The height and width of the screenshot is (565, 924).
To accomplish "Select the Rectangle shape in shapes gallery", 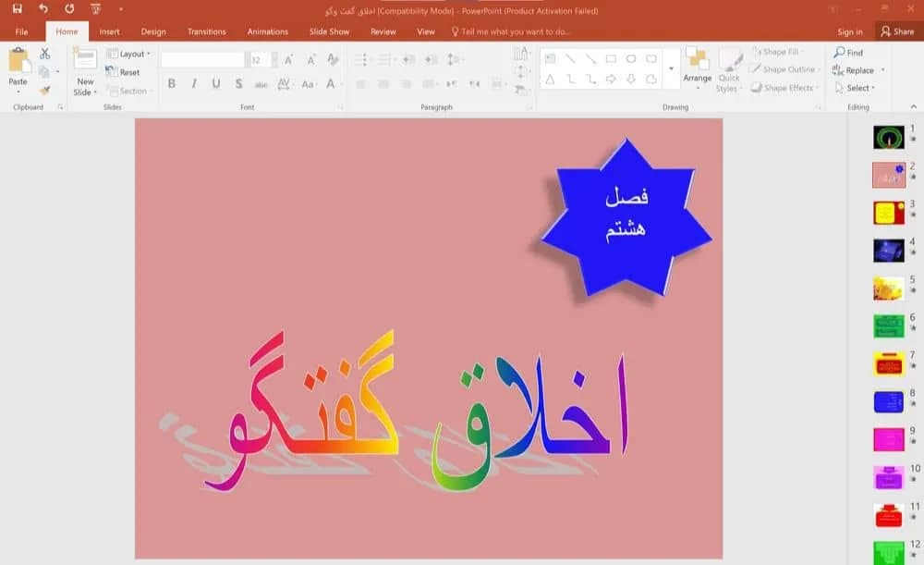I will click(611, 58).
